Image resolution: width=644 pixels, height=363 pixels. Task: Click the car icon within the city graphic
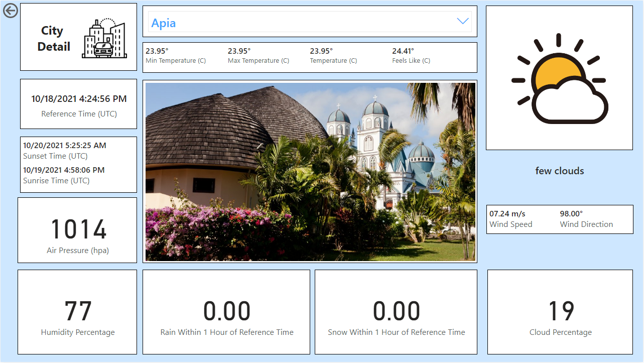click(103, 49)
